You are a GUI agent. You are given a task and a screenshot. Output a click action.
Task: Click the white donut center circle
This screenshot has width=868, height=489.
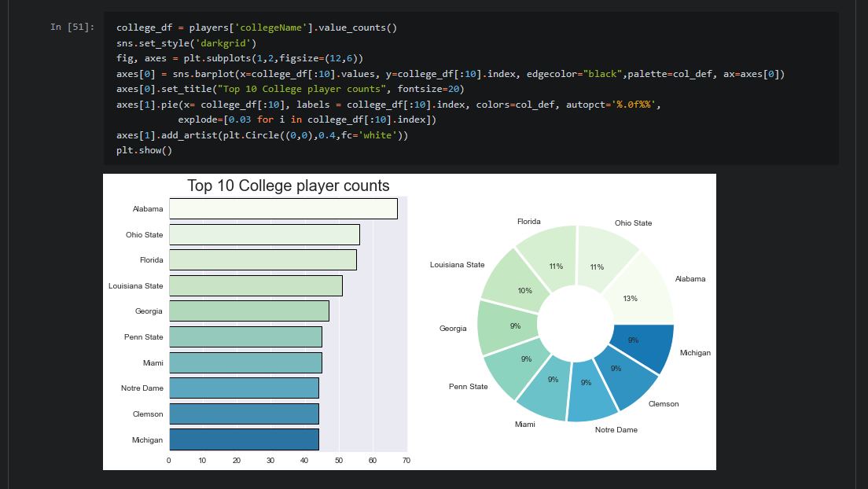[576, 325]
